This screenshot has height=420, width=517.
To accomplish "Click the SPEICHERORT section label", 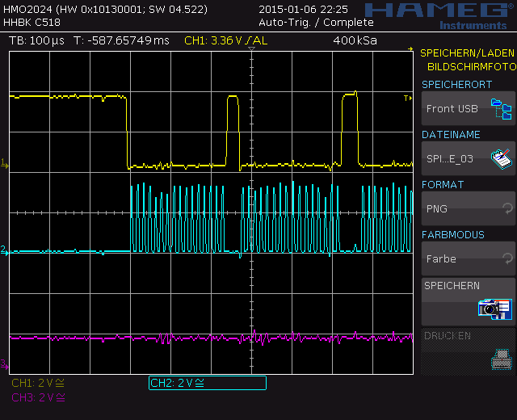I will click(x=456, y=85).
